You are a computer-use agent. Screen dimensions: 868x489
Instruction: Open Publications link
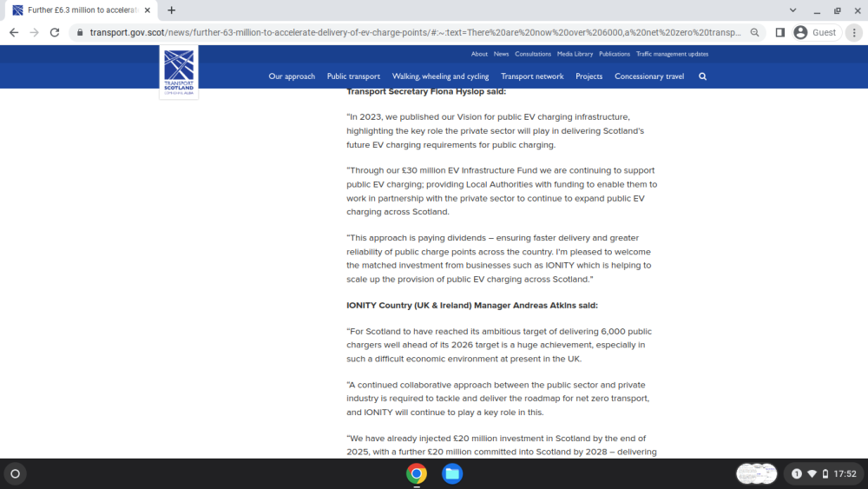[x=615, y=54]
